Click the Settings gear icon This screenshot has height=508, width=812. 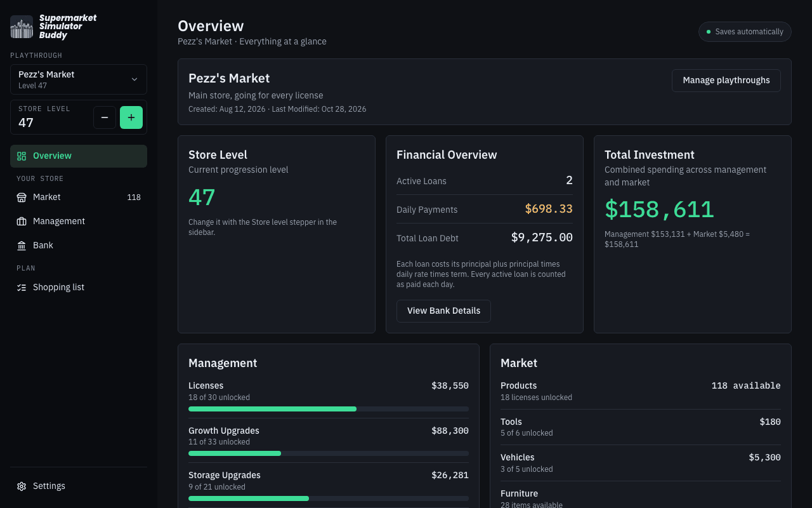pos(22,486)
